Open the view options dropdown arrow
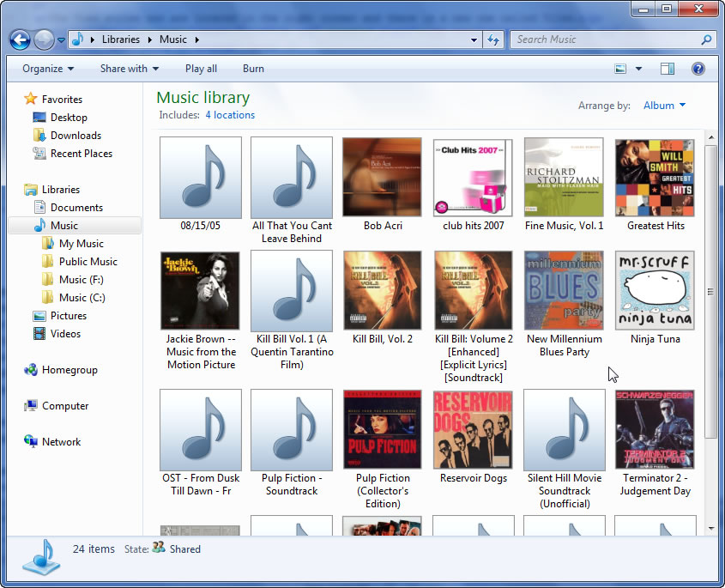The height and width of the screenshot is (588, 725). tap(638, 69)
